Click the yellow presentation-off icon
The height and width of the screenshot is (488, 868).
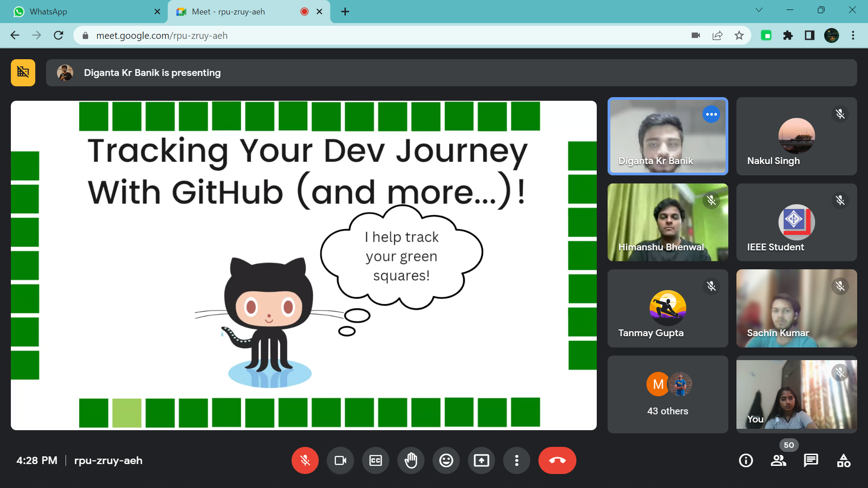pyautogui.click(x=23, y=72)
